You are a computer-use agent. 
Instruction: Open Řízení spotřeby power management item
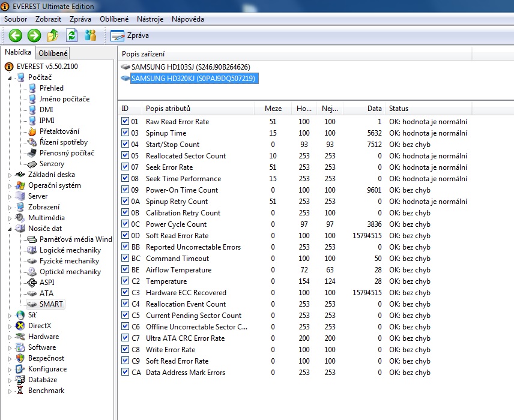click(x=58, y=142)
